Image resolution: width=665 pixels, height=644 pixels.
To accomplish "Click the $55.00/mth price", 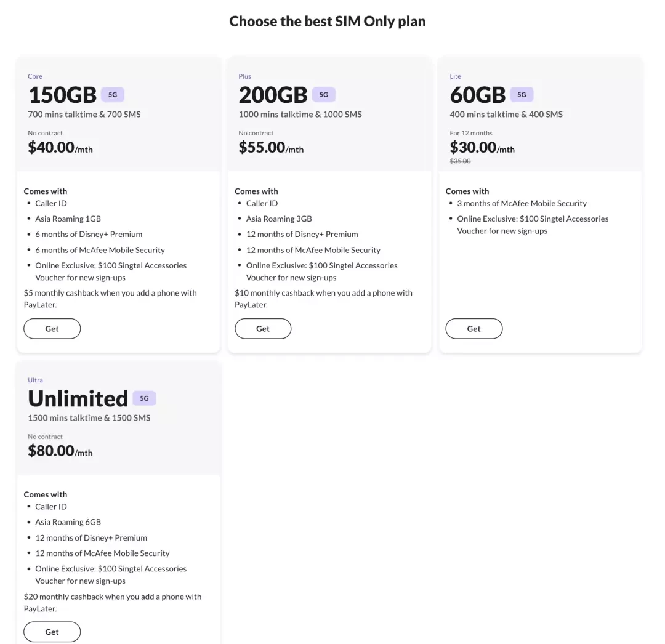I will point(271,148).
